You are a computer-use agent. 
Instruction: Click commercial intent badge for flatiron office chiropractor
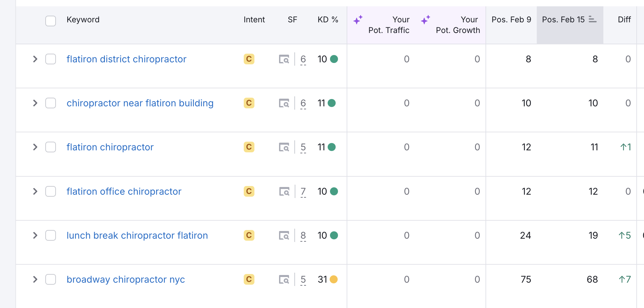click(x=249, y=191)
